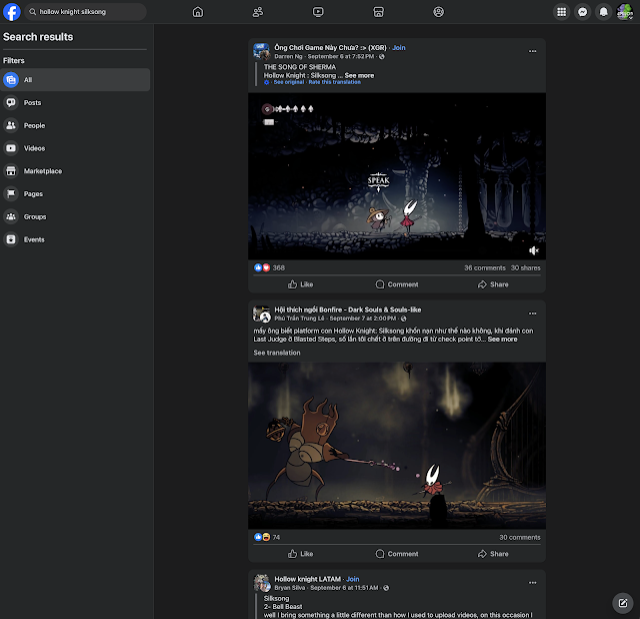This screenshot has height=619, width=640.
Task: Open the Friends icon in top bar
Action: pyautogui.click(x=258, y=12)
